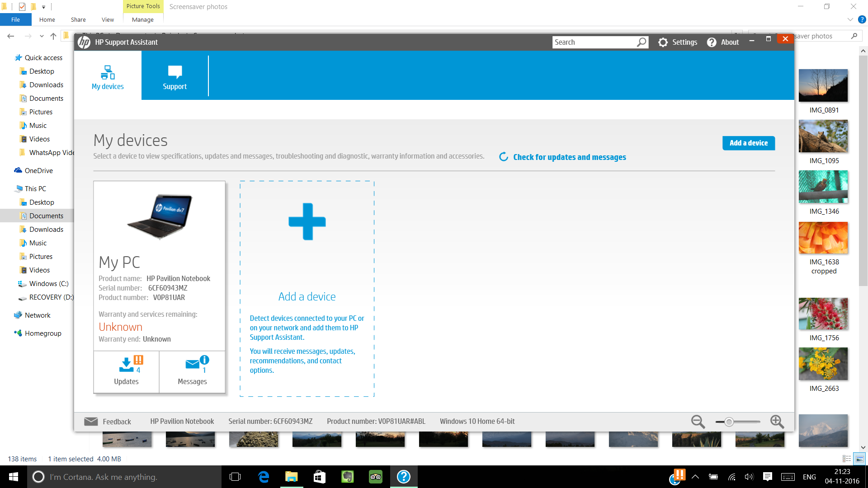Click the Explorer vertical scrollbar down arrow

863,447
